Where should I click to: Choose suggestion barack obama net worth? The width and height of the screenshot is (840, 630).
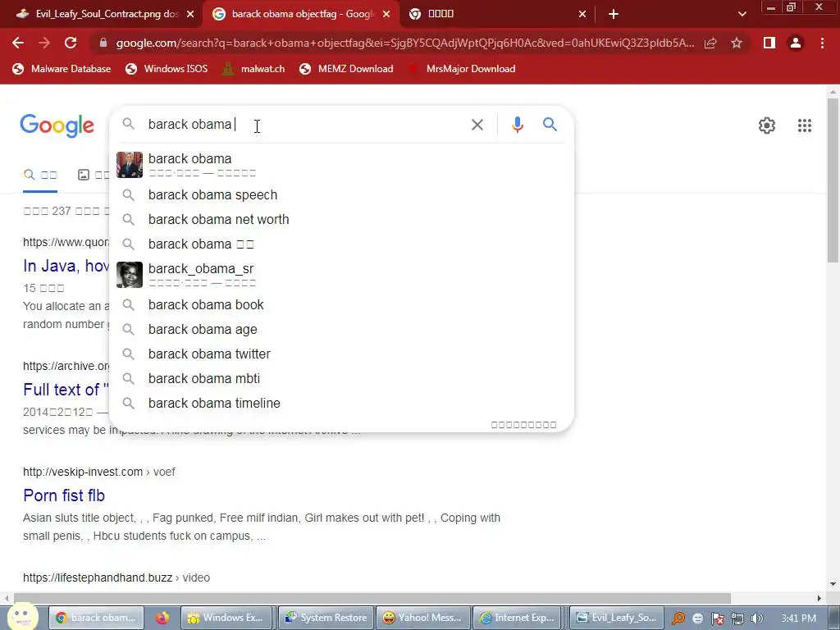(341, 220)
